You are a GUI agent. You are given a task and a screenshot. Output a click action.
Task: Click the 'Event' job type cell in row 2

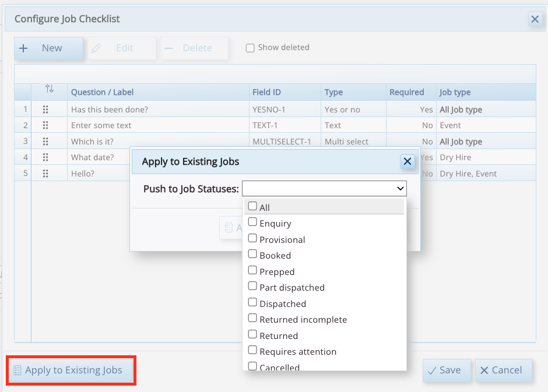pos(486,125)
